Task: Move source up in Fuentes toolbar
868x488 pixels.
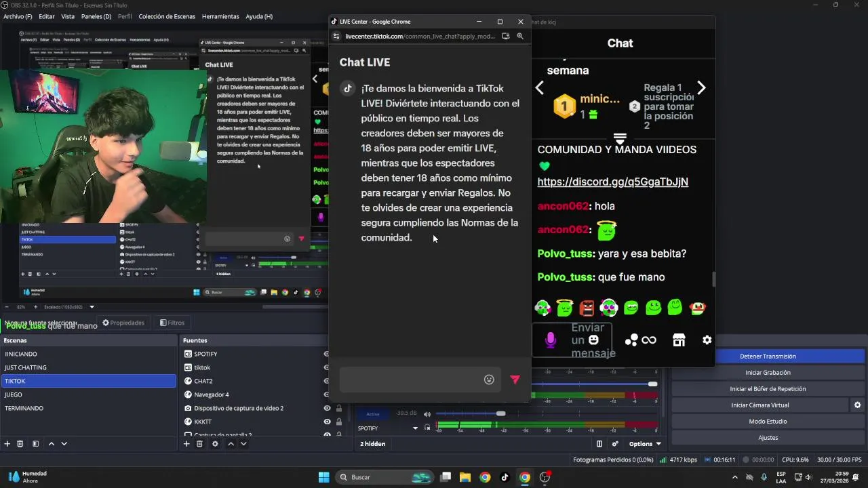Action: point(231,444)
